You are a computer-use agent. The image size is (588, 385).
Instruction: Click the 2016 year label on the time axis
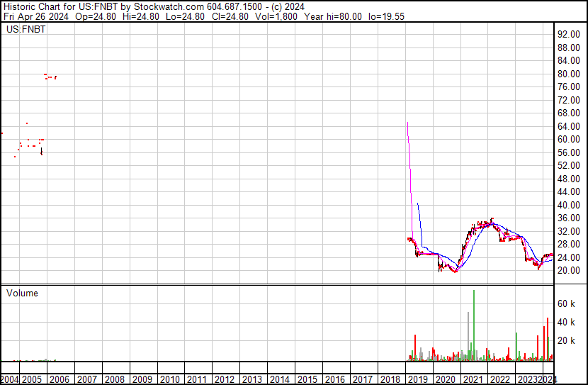pyautogui.click(x=335, y=379)
